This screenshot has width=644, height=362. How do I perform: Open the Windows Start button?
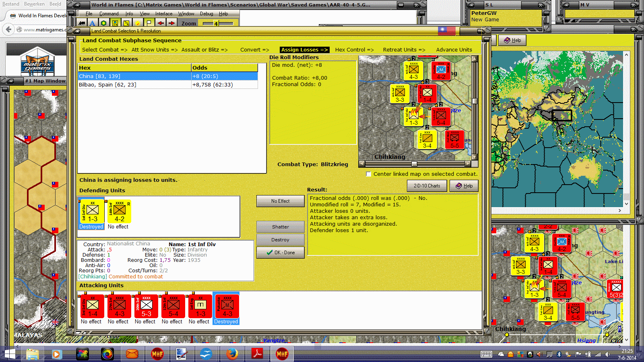9,354
